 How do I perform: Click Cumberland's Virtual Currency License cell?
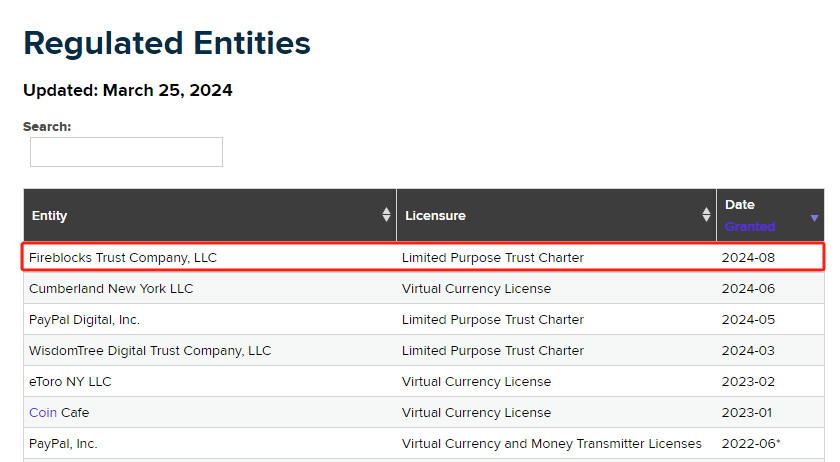point(476,289)
